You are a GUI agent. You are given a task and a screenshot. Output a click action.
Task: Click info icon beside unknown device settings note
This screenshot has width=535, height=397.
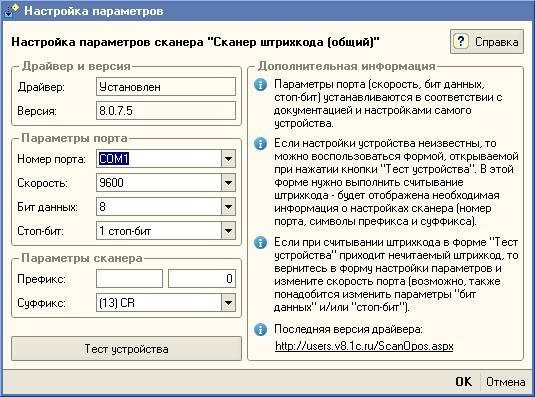pos(260,143)
